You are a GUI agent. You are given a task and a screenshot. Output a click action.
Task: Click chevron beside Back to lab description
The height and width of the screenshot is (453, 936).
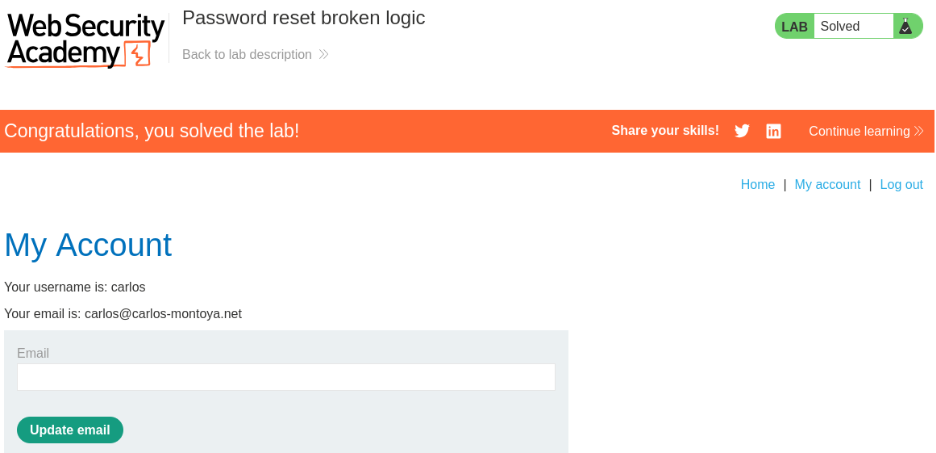(x=323, y=55)
